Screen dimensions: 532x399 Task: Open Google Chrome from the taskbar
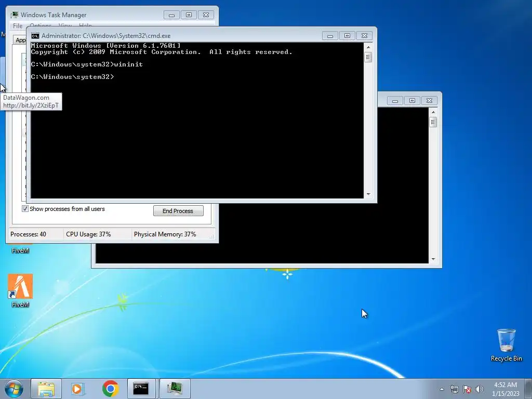(110, 389)
